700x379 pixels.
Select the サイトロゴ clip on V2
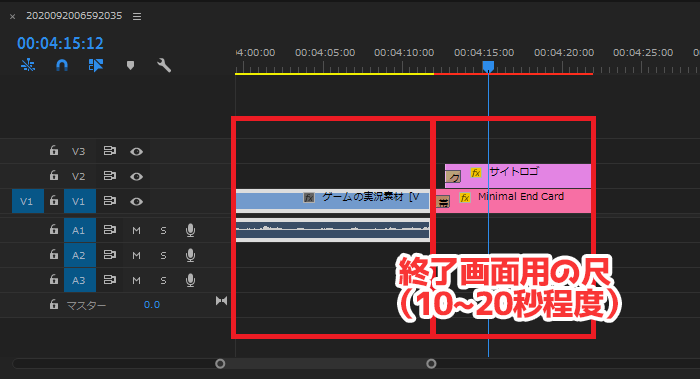(x=518, y=175)
